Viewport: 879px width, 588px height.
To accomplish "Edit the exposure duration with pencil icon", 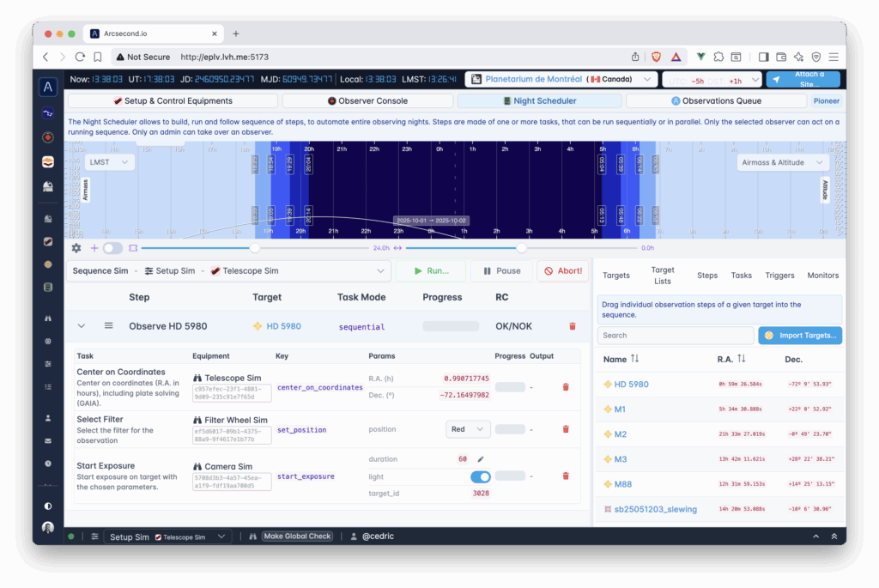I will pos(481,459).
